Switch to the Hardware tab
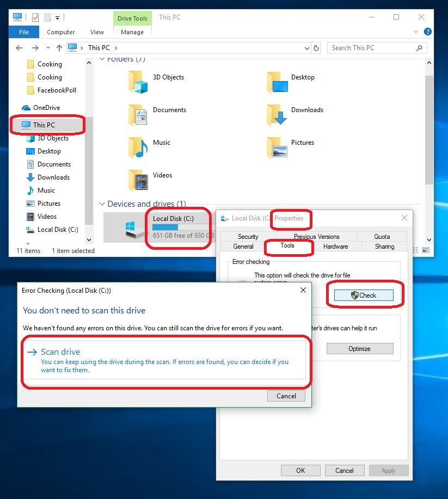 tap(335, 247)
